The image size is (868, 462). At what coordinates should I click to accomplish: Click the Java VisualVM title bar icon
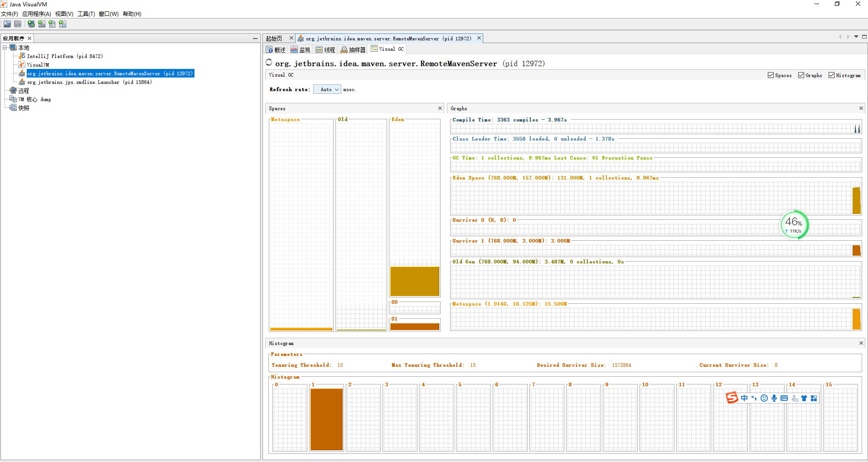(x=4, y=4)
